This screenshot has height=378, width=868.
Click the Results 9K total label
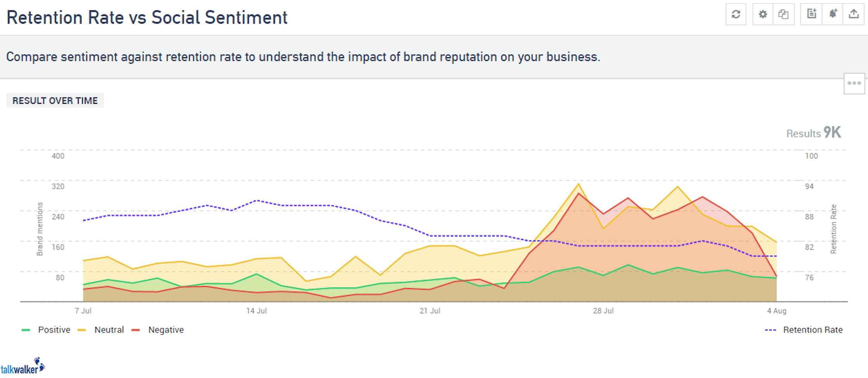(813, 133)
